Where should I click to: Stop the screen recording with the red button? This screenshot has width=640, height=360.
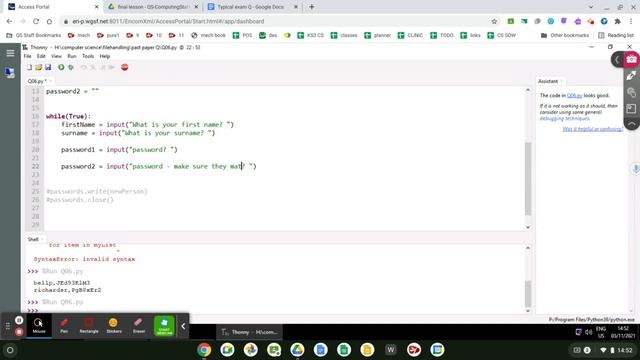tap(19, 332)
